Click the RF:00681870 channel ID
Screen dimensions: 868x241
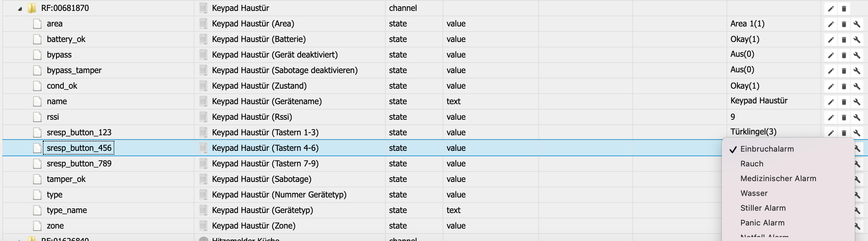[x=65, y=8]
